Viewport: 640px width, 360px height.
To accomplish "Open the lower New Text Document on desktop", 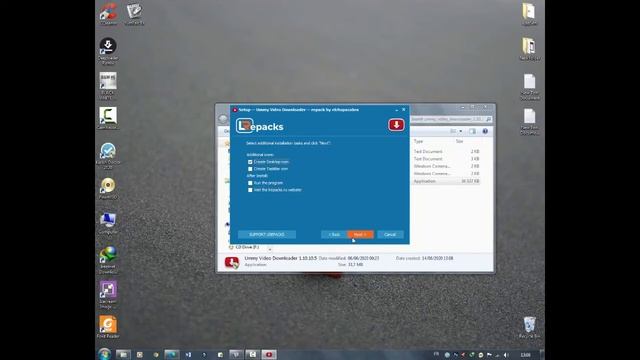I will (529, 121).
